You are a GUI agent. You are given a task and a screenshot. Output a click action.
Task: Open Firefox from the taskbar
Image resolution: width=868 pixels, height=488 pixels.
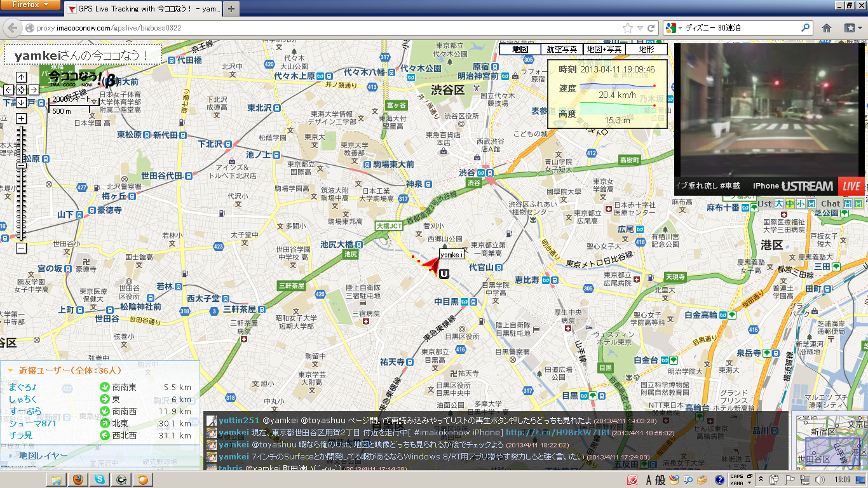78,480
